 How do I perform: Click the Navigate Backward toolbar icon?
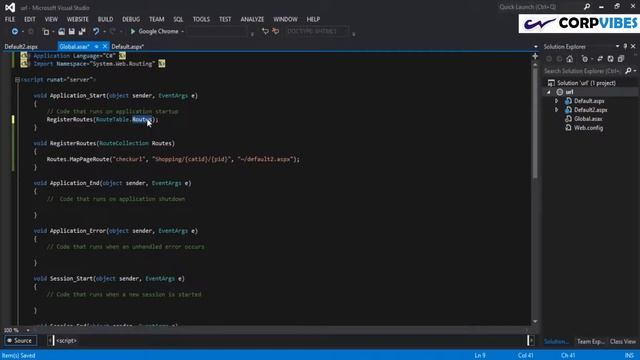click(x=15, y=31)
